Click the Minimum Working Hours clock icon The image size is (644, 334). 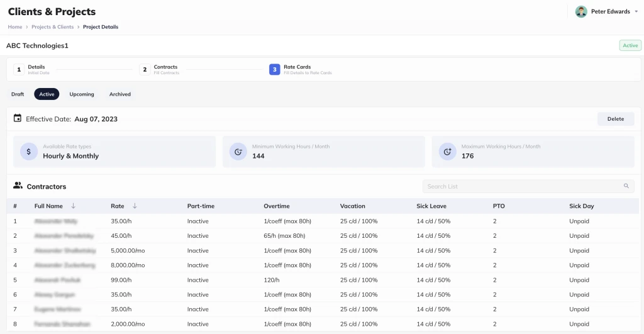(x=238, y=152)
